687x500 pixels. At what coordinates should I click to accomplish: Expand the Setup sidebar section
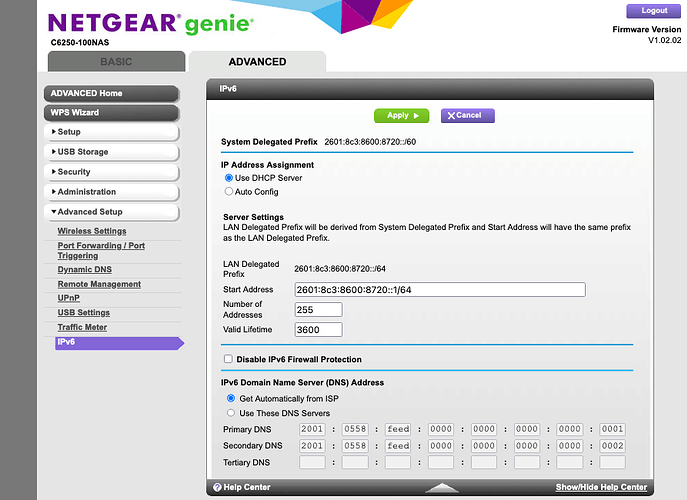point(111,132)
